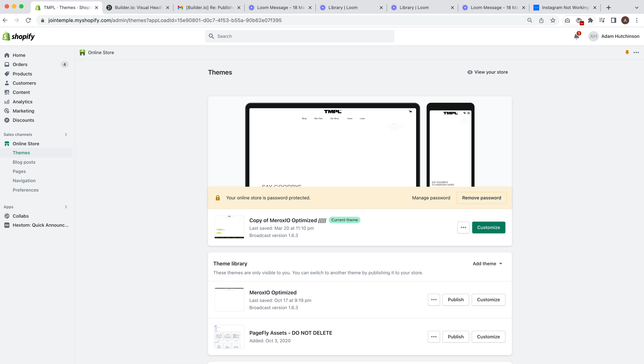Click Manage password link

click(431, 198)
